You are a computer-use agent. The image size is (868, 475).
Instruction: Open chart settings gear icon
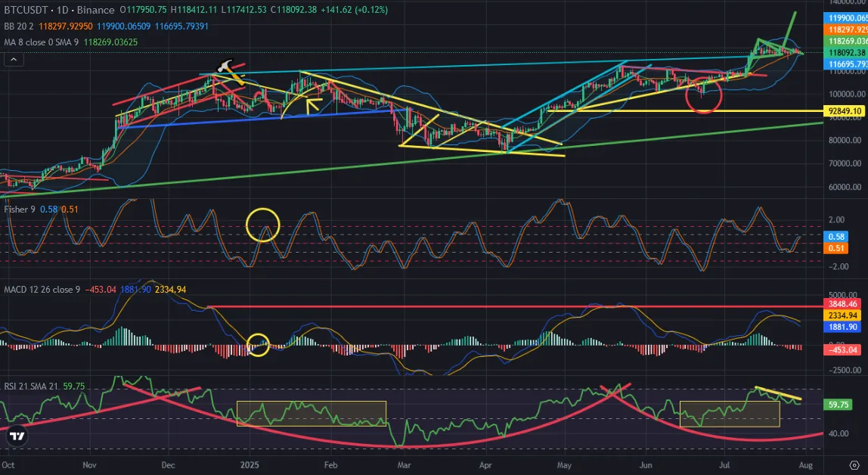tap(854, 465)
